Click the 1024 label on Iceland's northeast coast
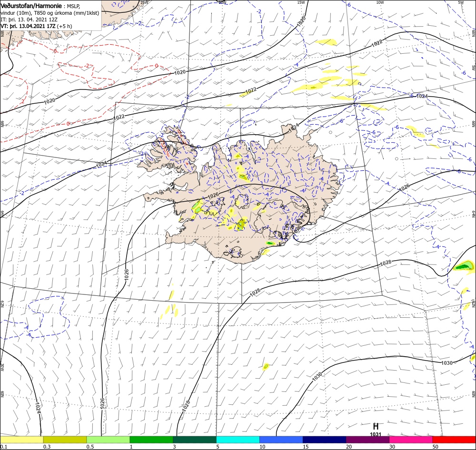Image resolution: width=476 pixels, height=450 pixels. pos(294,127)
